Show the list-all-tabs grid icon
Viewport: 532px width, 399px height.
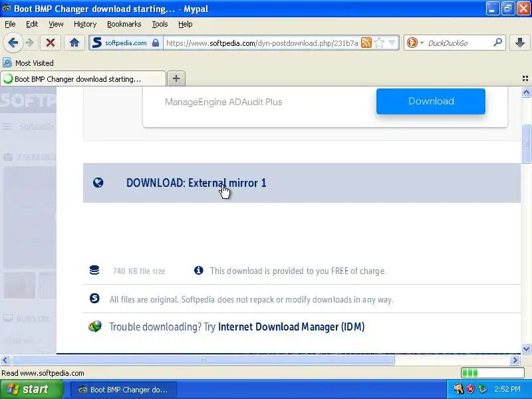pyautogui.click(x=525, y=78)
